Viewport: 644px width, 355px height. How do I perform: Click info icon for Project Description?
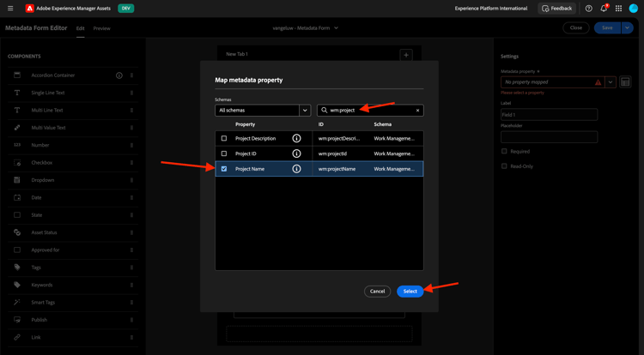tap(296, 139)
